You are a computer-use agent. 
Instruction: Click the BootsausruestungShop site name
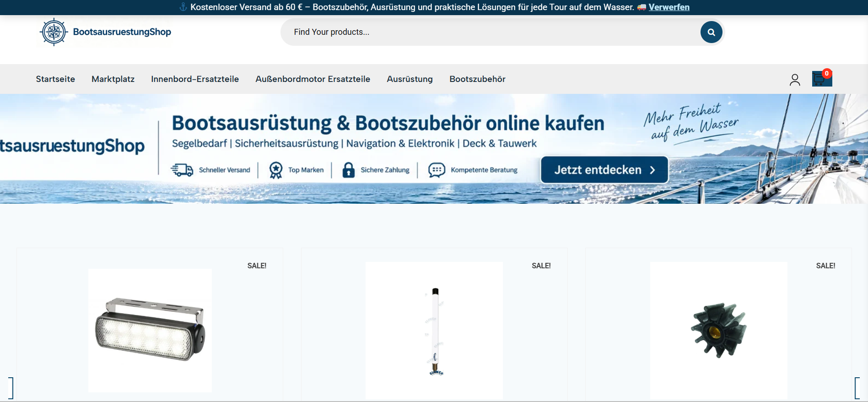pyautogui.click(x=122, y=32)
